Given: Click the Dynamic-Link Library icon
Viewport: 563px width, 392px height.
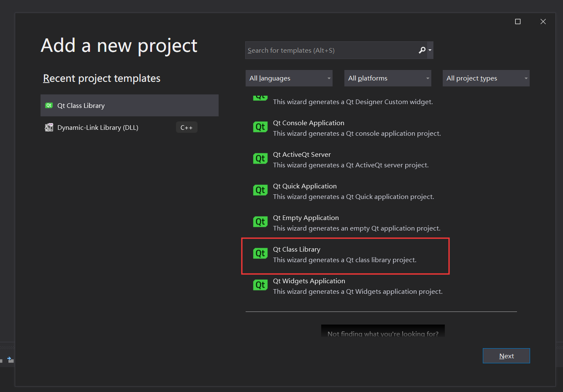Looking at the screenshot, I should (x=49, y=127).
